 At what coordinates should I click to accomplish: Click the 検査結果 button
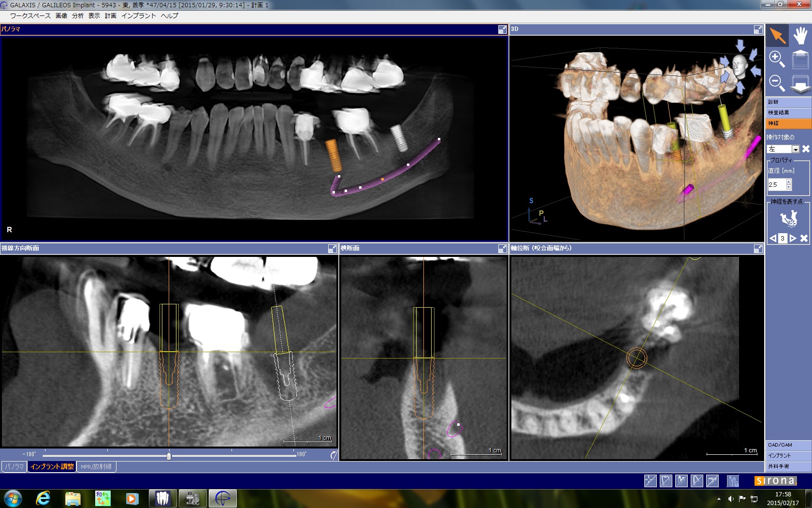point(788,113)
